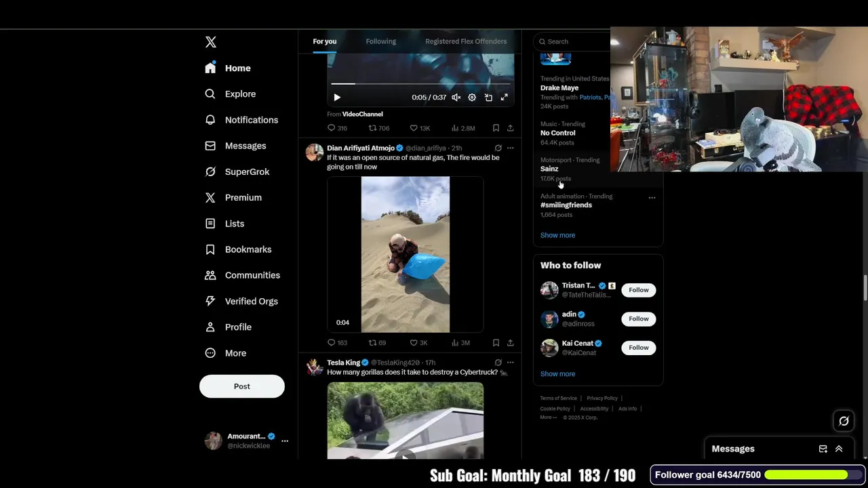Open Lists in the sidebar
Image resolution: width=868 pixels, height=488 pixels.
click(225, 224)
